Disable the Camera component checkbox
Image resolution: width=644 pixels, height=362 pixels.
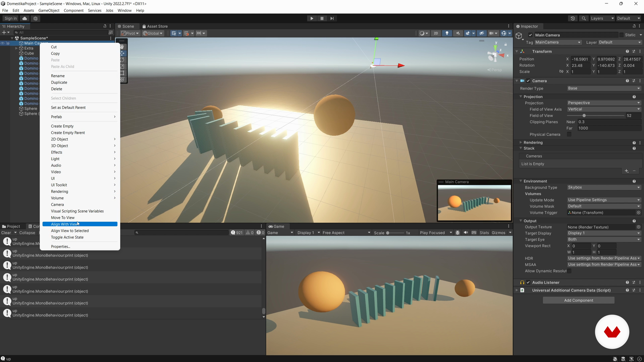(x=528, y=81)
